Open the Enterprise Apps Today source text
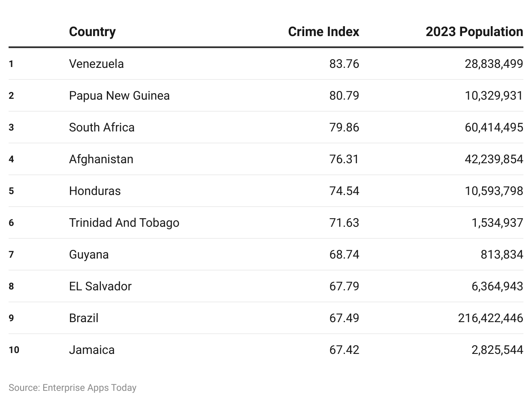 pos(89,387)
